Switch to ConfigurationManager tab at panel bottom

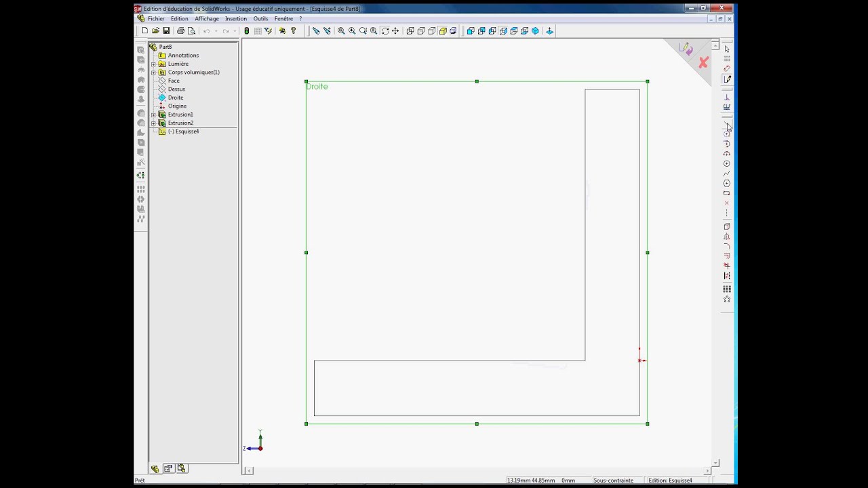tap(181, 468)
